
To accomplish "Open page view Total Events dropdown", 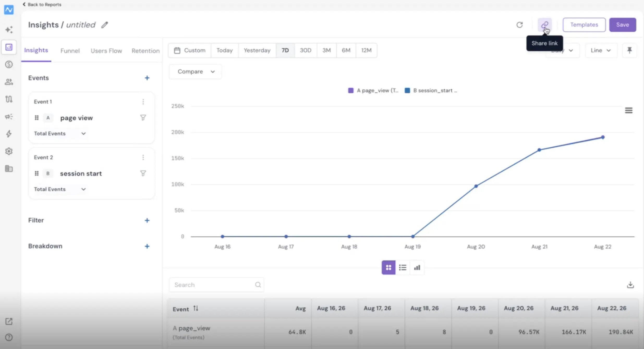I will click(60, 134).
